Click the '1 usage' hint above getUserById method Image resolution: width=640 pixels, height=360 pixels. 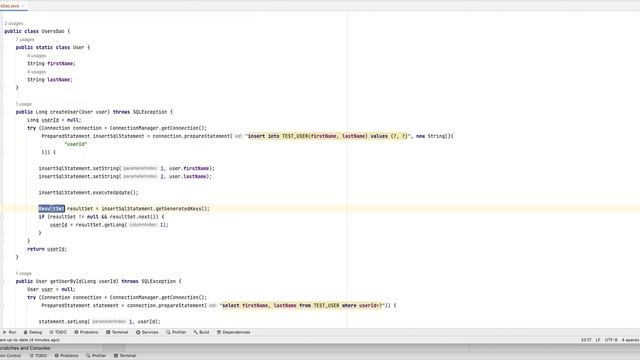(24, 273)
